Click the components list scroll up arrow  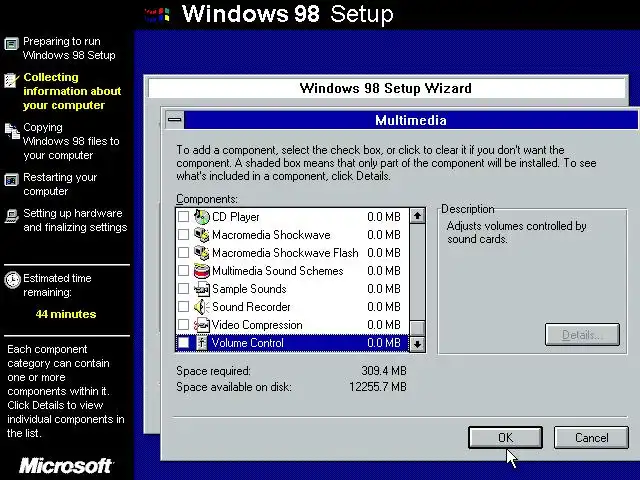pyautogui.click(x=417, y=216)
